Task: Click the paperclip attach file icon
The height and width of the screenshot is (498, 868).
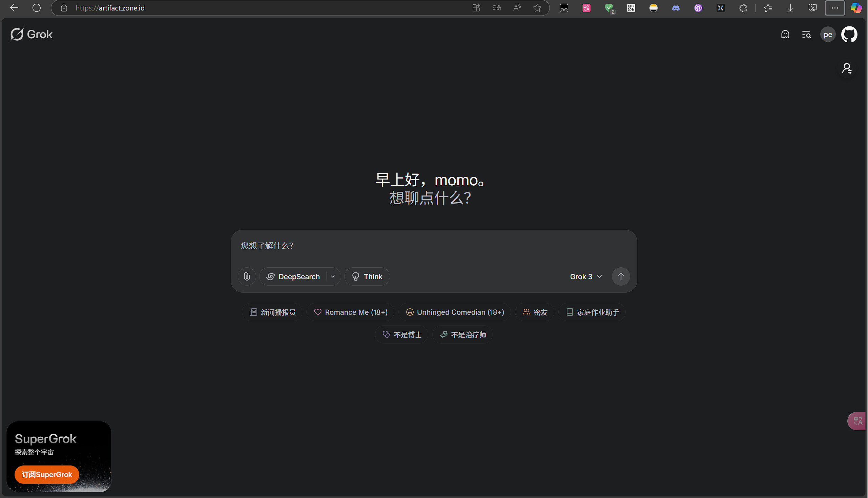Action: 247,276
